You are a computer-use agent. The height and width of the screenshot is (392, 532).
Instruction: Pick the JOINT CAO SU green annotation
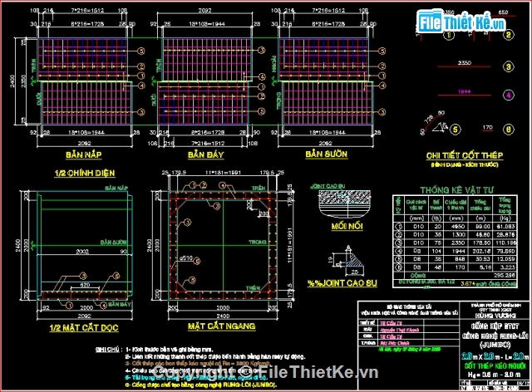[328, 186]
